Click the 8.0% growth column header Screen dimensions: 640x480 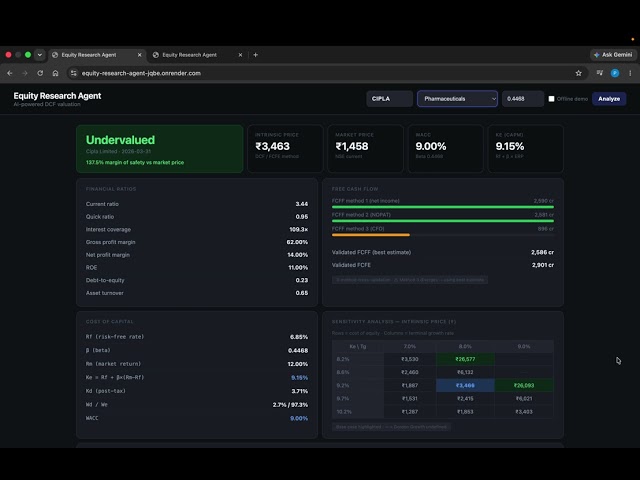pos(465,346)
